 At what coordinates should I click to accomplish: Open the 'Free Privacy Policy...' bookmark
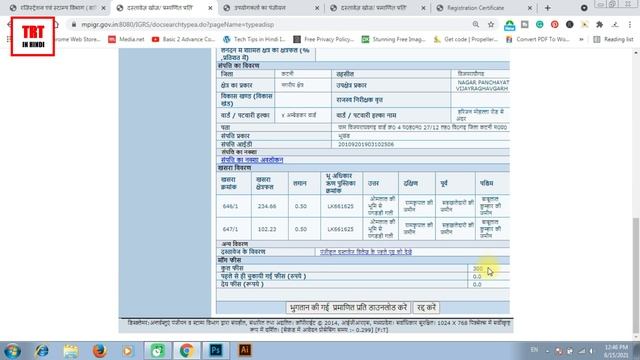pos(324,39)
